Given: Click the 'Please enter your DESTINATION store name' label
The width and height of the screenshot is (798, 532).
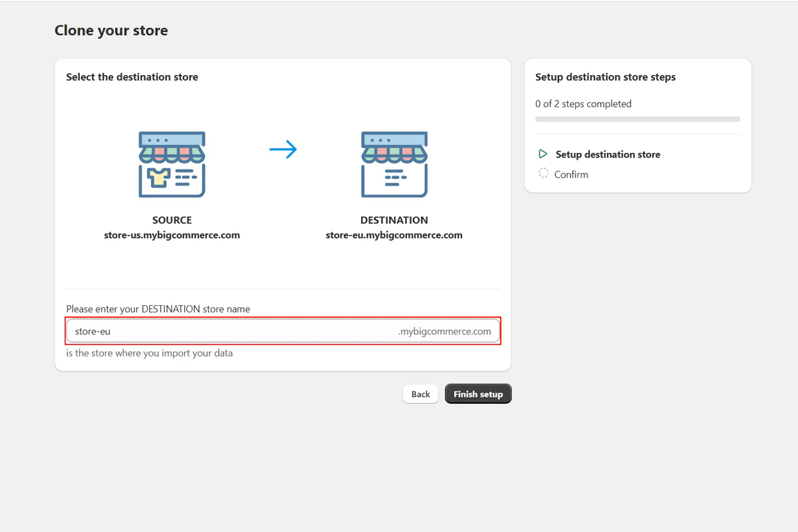Looking at the screenshot, I should click(158, 309).
